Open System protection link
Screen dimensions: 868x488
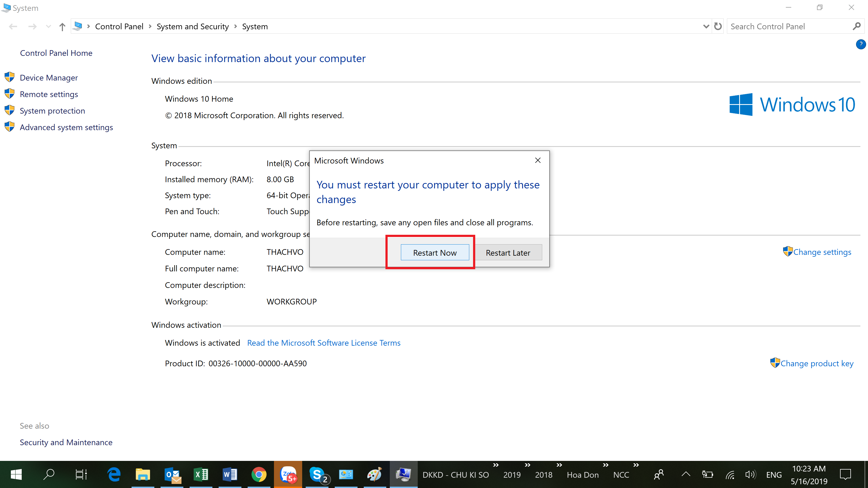[x=52, y=110]
